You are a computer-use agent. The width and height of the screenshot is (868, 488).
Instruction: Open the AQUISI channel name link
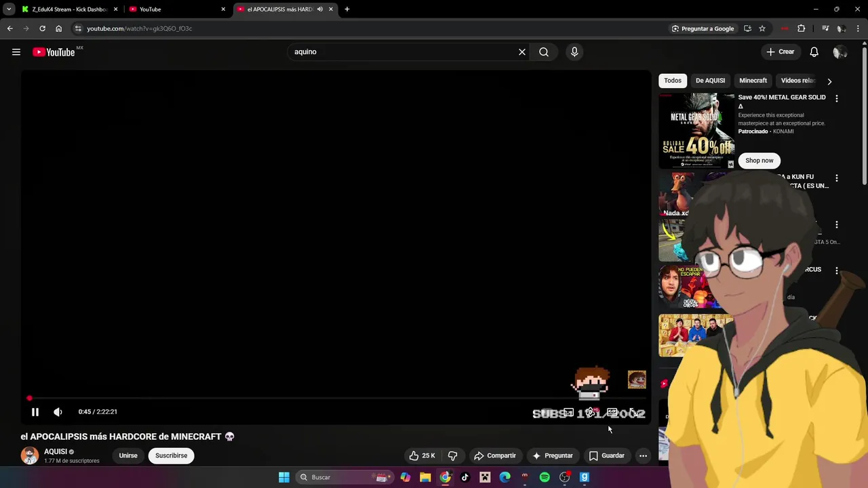(56, 451)
